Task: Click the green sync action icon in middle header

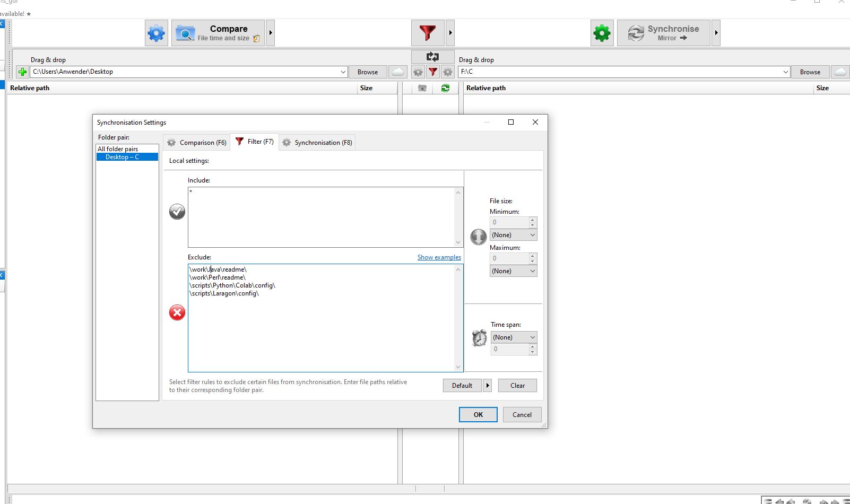Action: (445, 88)
